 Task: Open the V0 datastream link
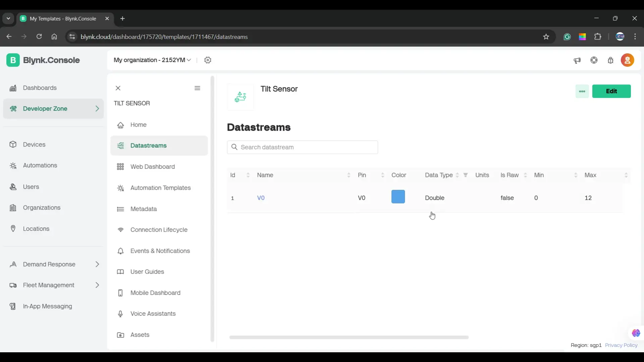[261, 198]
